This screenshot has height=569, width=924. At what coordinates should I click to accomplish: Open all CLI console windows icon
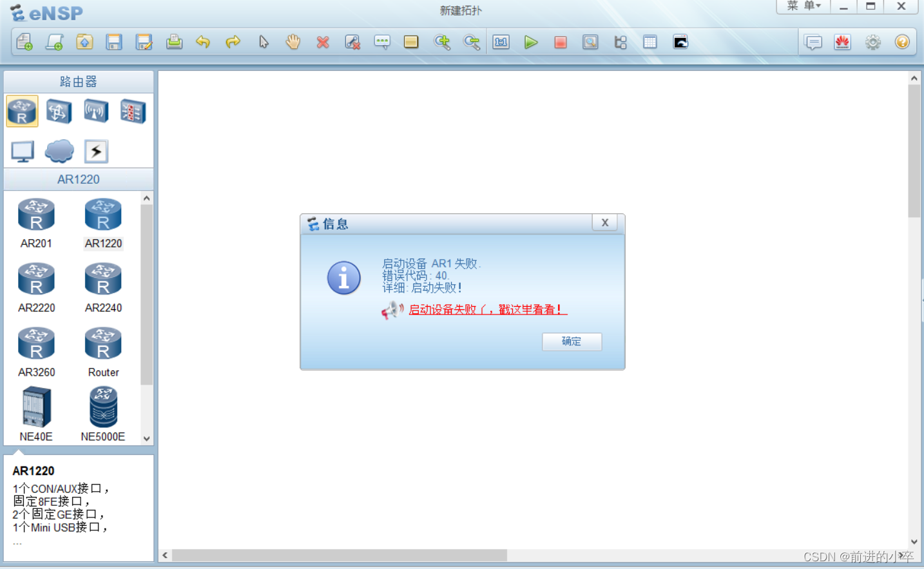(x=680, y=43)
